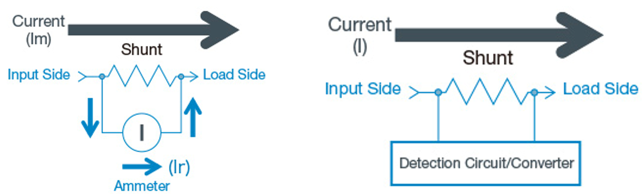Select the left Input Side label
644x195 pixels.
pyautogui.click(x=39, y=75)
